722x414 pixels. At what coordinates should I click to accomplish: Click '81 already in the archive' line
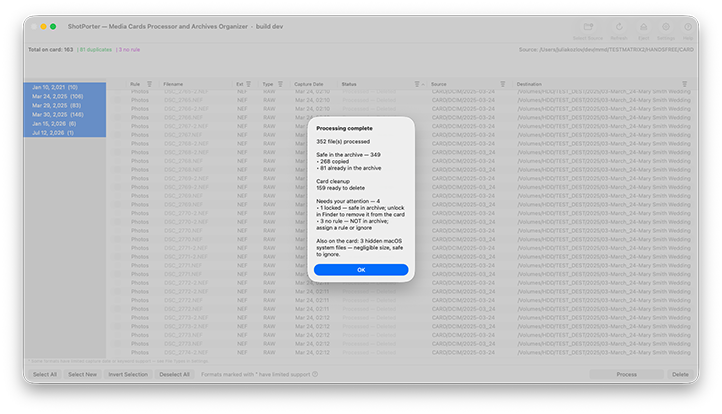349,168
